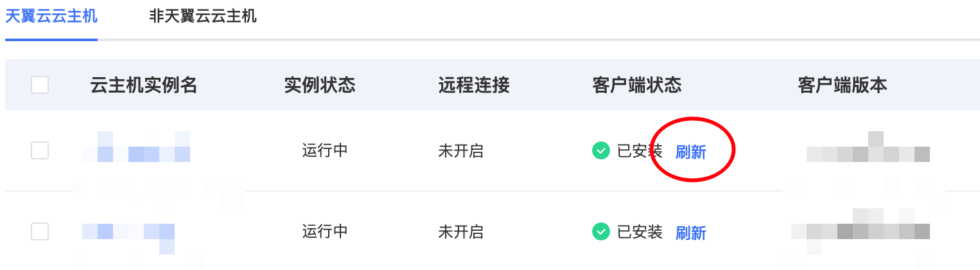This screenshot has width=980, height=270.
Task: Switch to the 天翼云云主机 tab
Action: pos(51,16)
